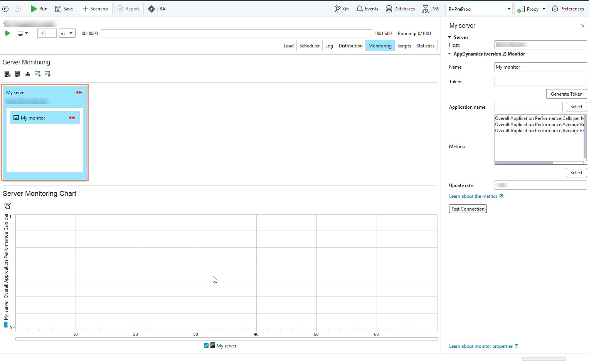The width and height of the screenshot is (589, 364).
Task: Click the green Run play icon
Action: 7,33
